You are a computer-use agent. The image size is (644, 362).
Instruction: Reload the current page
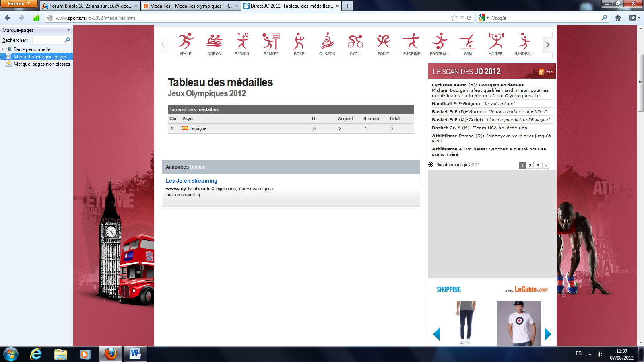pos(469,18)
